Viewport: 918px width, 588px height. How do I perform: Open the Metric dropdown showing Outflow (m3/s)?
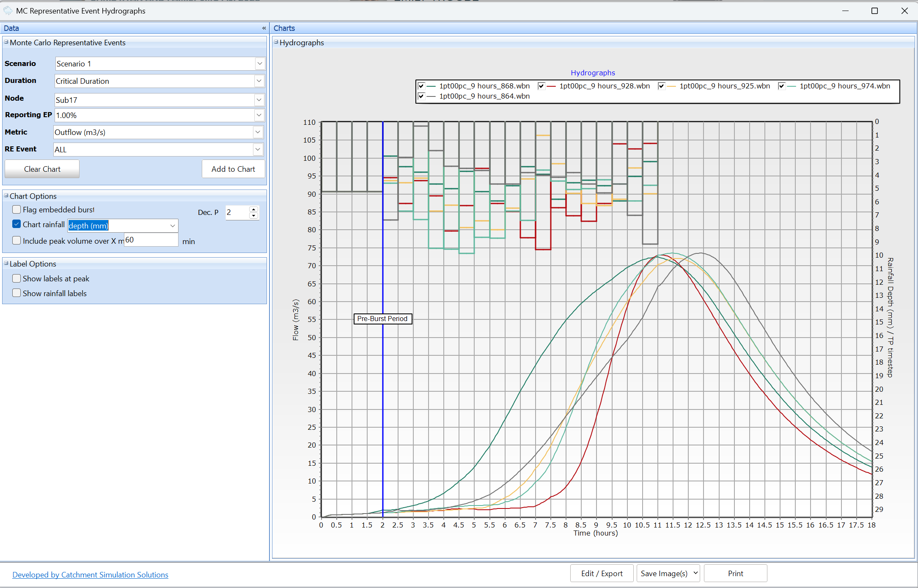(x=258, y=132)
